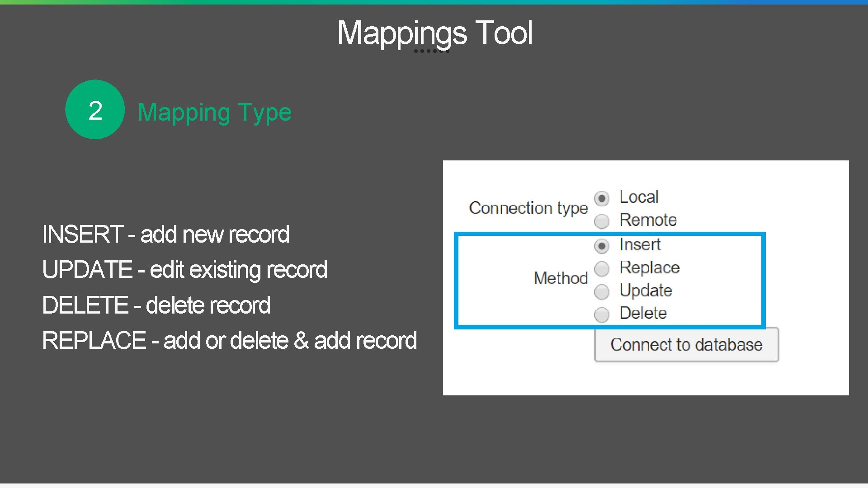The image size is (868, 488).
Task: Click 'REPLACE - add or delete & add record'
Action: (229, 341)
